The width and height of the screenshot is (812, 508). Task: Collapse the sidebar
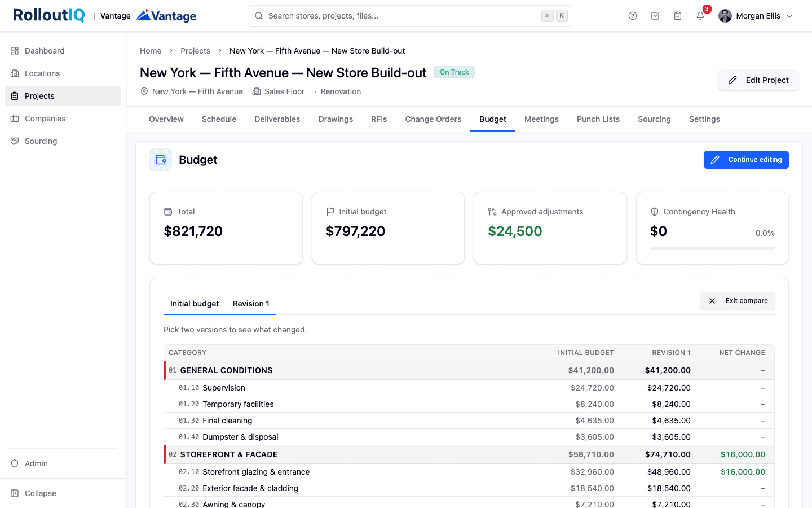click(63, 493)
